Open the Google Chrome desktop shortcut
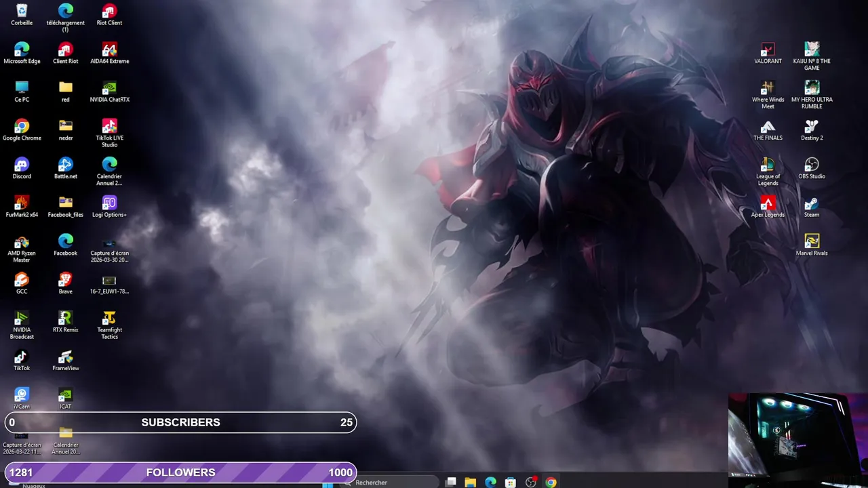Image resolution: width=868 pixels, height=488 pixels. 22,126
